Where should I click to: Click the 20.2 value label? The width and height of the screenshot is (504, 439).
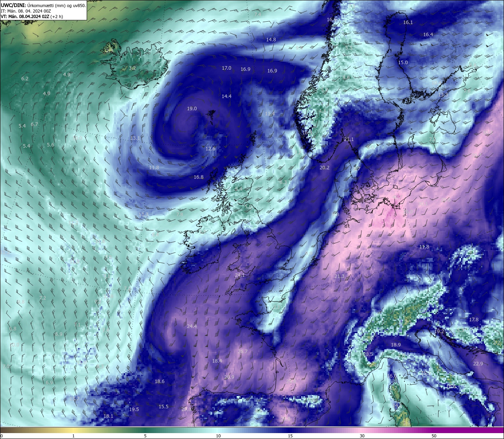point(324,168)
